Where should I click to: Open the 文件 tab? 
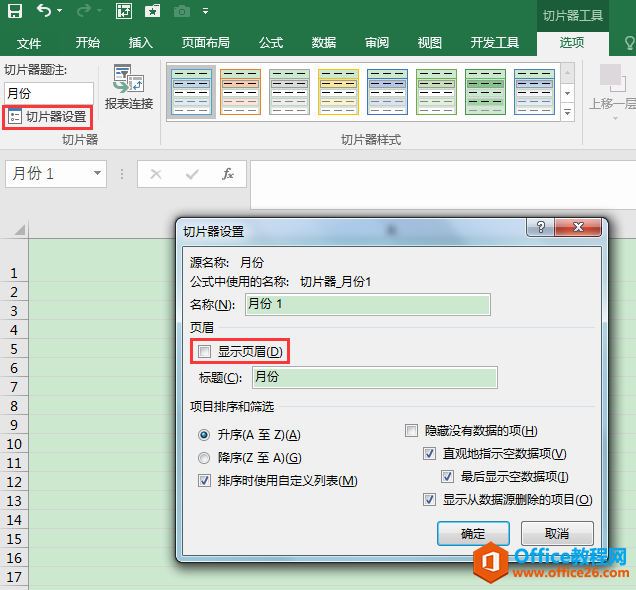point(29,43)
